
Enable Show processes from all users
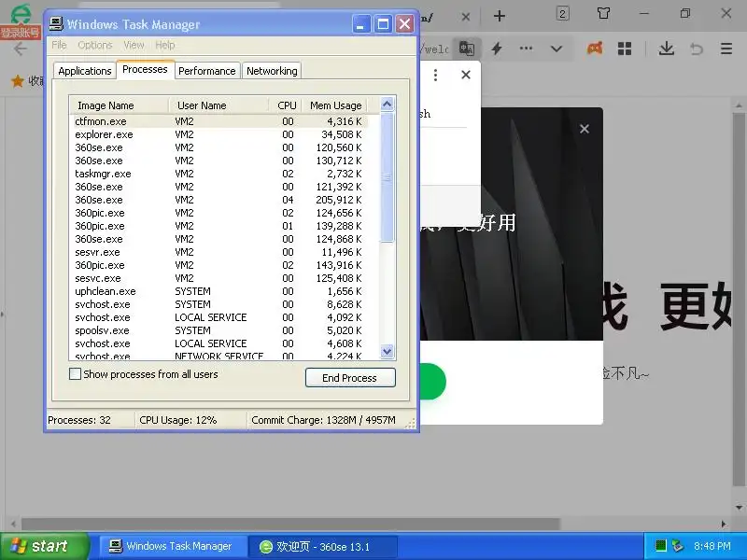(75, 374)
